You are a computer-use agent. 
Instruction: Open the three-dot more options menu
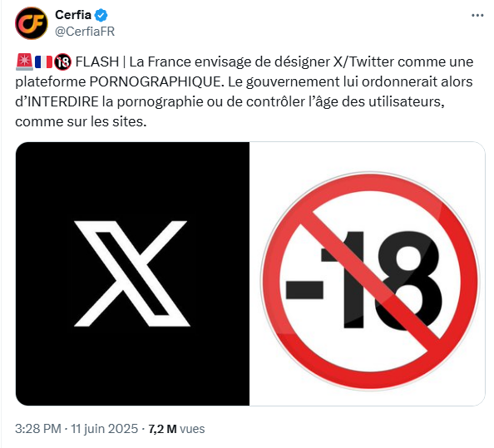[x=477, y=15]
